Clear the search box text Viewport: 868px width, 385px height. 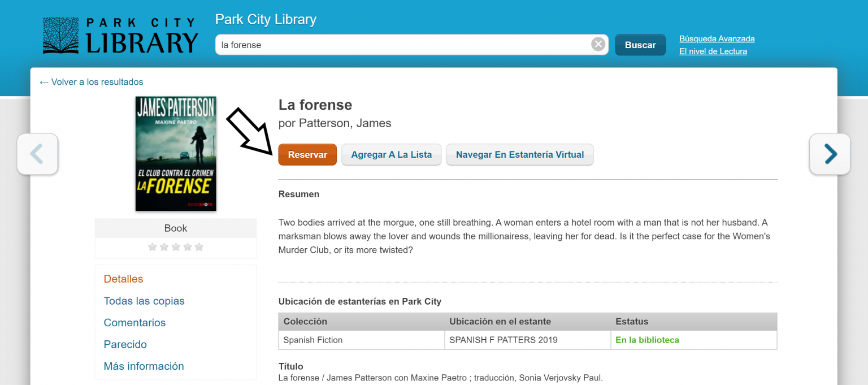[598, 45]
